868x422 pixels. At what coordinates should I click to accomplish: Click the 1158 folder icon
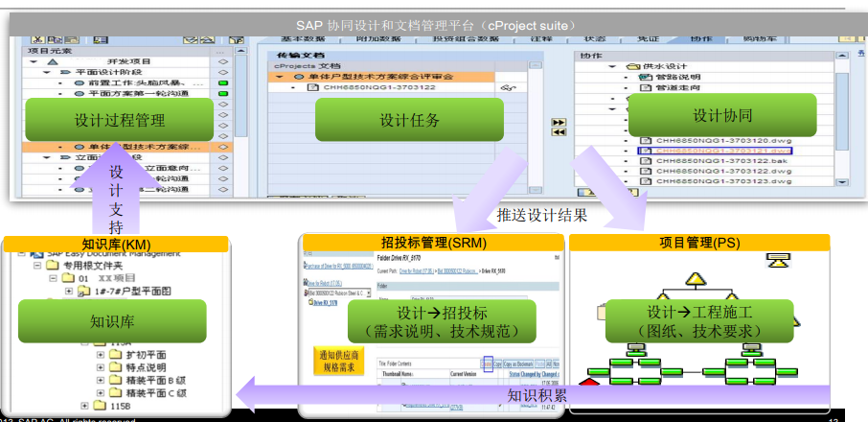coord(99,406)
